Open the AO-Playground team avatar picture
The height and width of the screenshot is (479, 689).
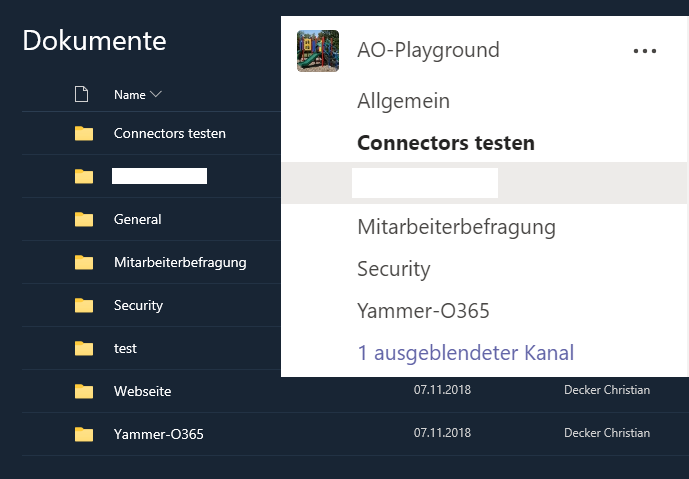coord(318,51)
